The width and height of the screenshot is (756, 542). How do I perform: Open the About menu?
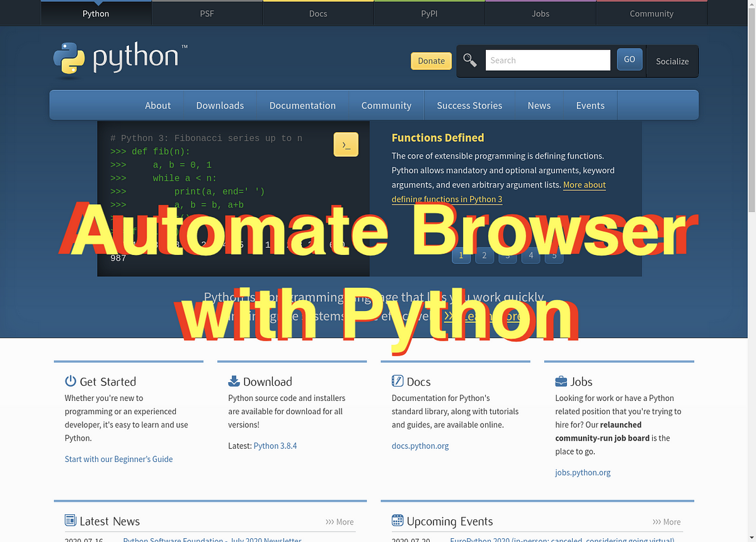(157, 105)
